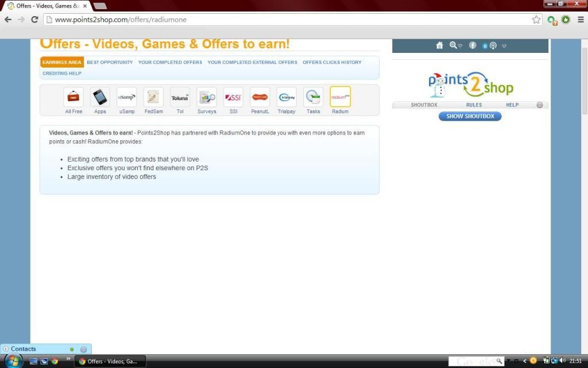Open Your Completed Offers tab
Viewport: 588px width, 368px height.
coord(170,62)
